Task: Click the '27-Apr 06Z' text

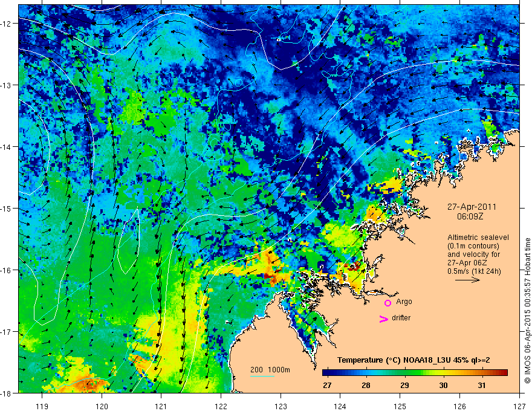Action: click(467, 263)
